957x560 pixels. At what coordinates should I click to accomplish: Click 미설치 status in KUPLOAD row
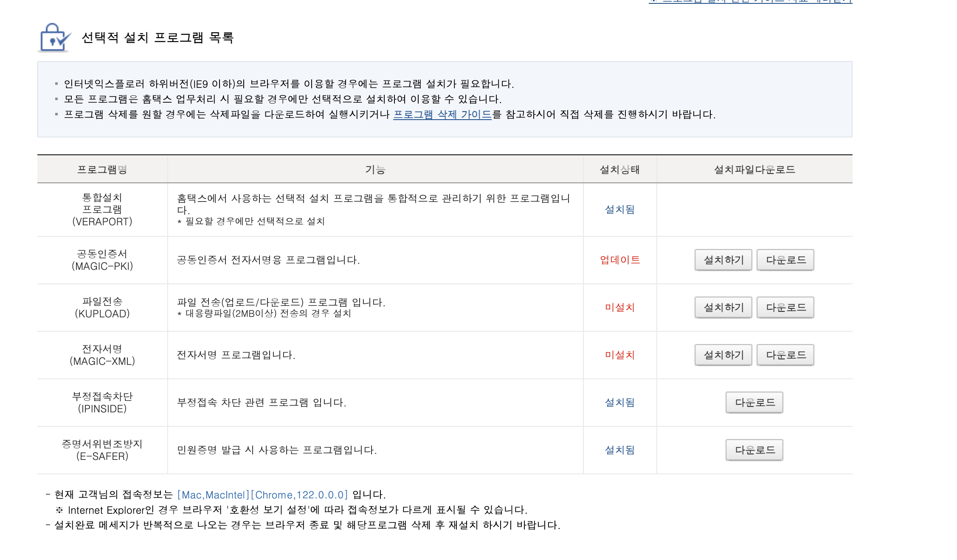pyautogui.click(x=619, y=308)
